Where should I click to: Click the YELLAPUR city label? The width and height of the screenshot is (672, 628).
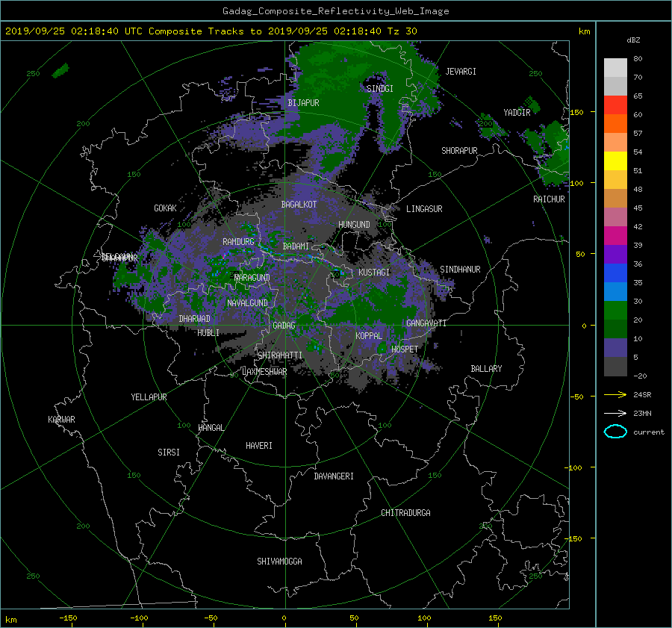(149, 397)
